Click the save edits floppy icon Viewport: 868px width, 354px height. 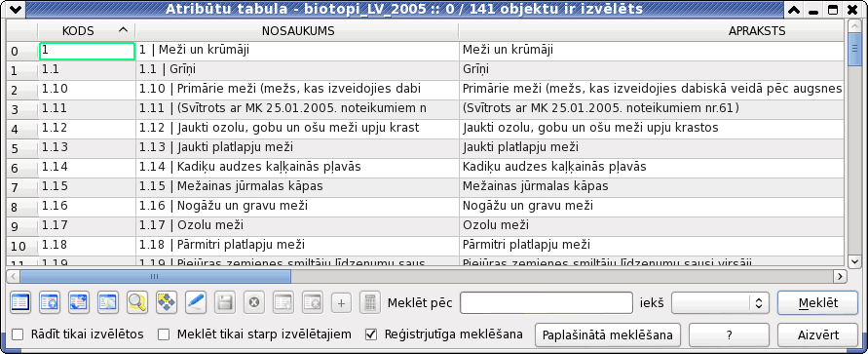point(224,303)
